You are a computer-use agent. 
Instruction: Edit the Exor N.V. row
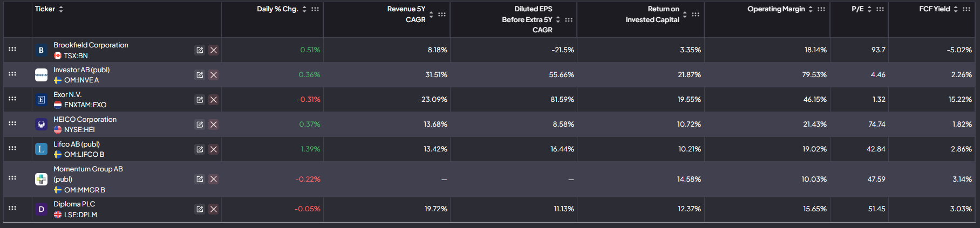click(x=200, y=100)
